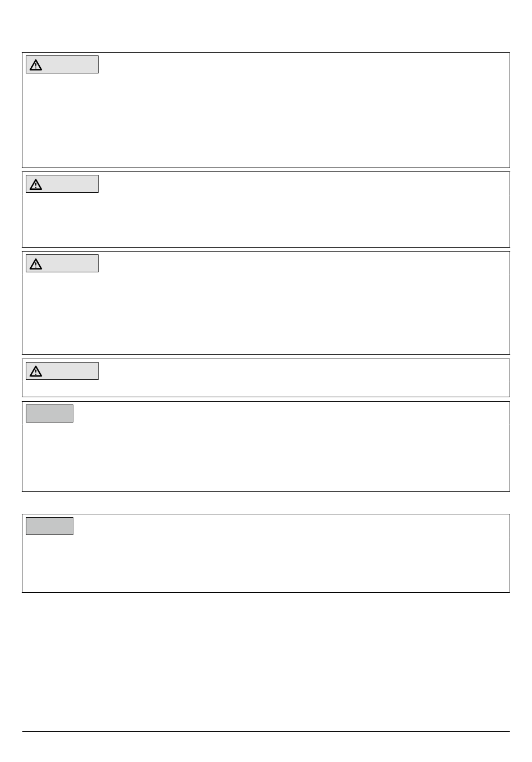Click the empty body of the topmost warning box
This screenshot has height=762, width=532.
tap(266, 120)
